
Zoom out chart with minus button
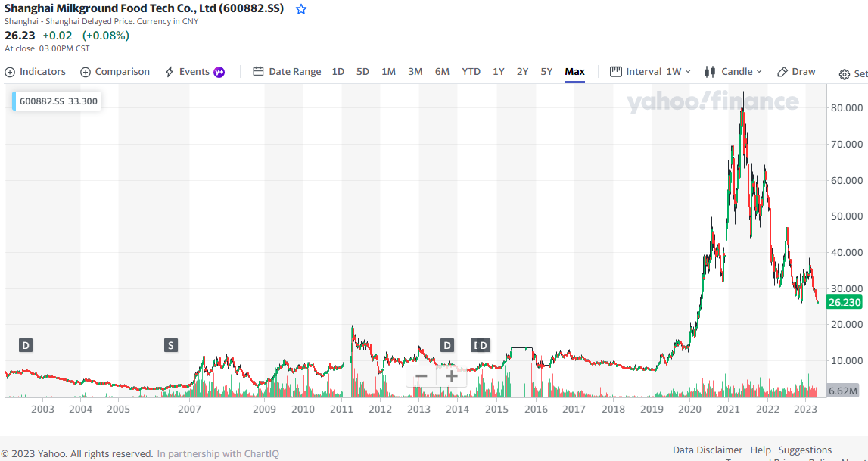422,376
